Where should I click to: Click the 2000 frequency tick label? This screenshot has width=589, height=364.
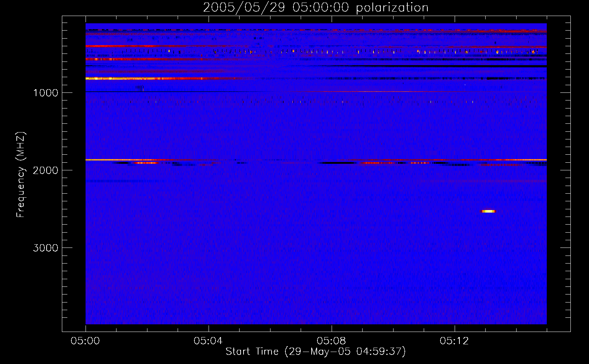click(x=46, y=170)
